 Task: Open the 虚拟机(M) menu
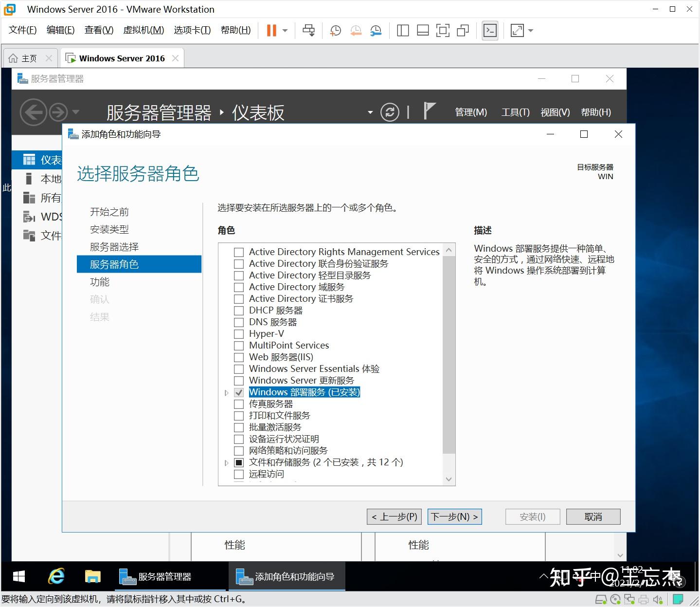point(143,30)
